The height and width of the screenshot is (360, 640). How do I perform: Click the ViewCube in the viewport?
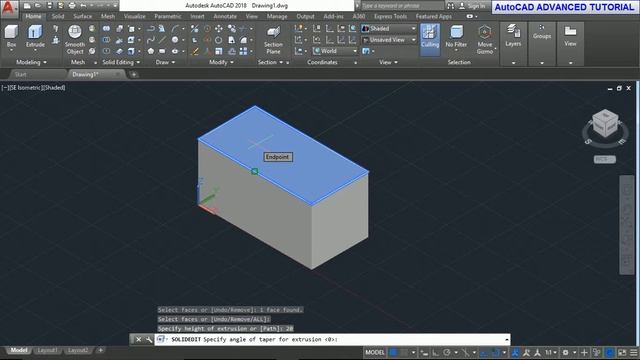tap(605, 122)
